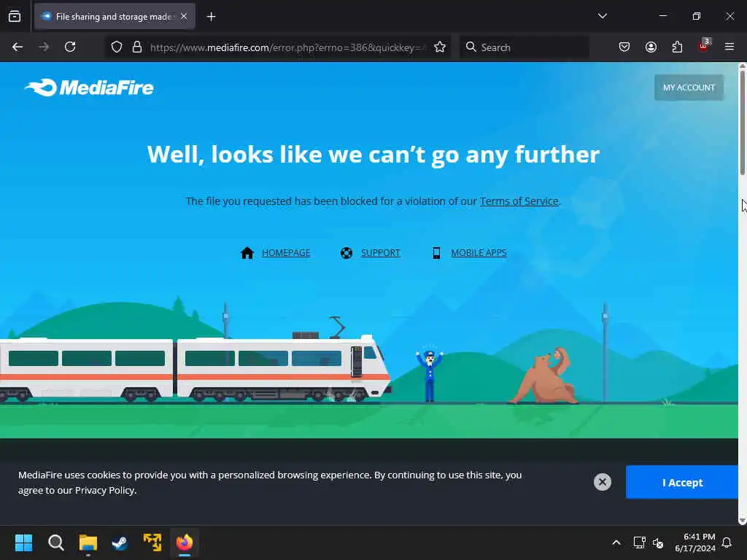Screen dimensions: 747x560
Task: Open the Firefox hamburger application menu
Action: [729, 47]
